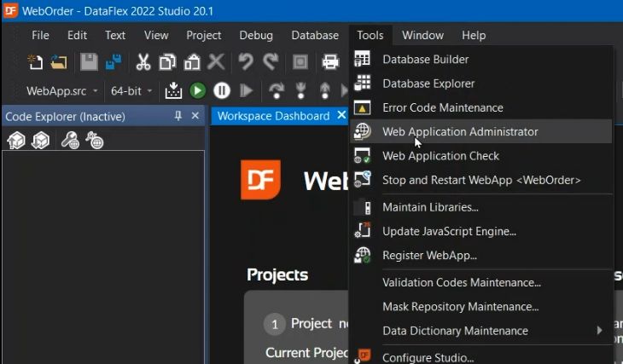Screen dimensions: 623x364
Task: Click the square frame toolbar icon
Action: click(x=300, y=62)
